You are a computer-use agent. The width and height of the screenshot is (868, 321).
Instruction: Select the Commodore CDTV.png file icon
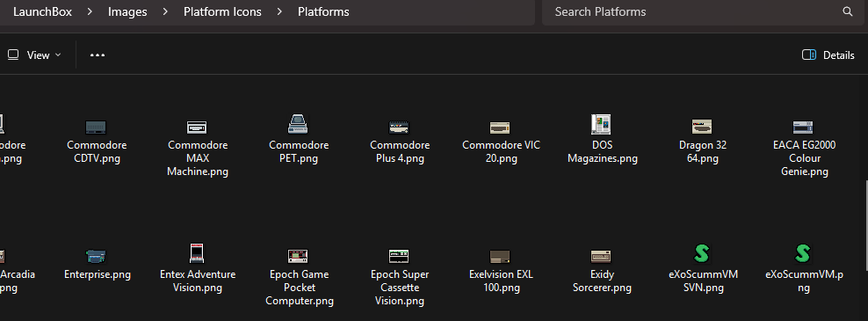point(97,127)
